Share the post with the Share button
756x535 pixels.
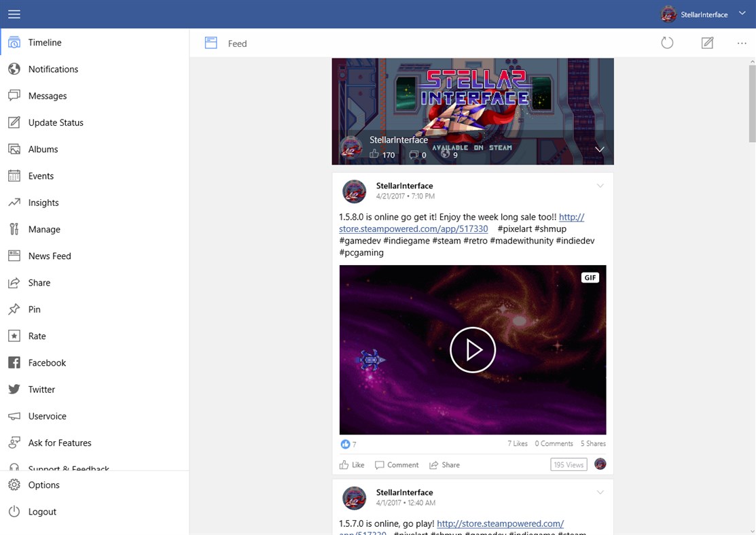point(444,465)
